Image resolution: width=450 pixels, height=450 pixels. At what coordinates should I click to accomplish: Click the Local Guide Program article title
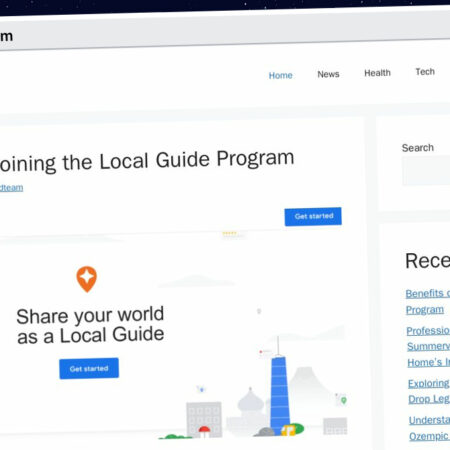pyautogui.click(x=147, y=161)
